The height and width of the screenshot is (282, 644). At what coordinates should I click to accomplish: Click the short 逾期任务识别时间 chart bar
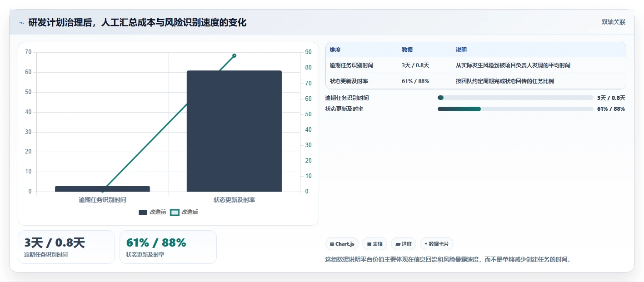[x=102, y=188]
